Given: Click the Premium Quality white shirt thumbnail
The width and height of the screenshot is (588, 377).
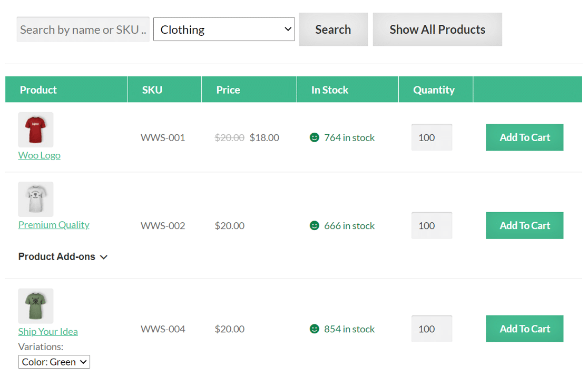Looking at the screenshot, I should (35, 199).
